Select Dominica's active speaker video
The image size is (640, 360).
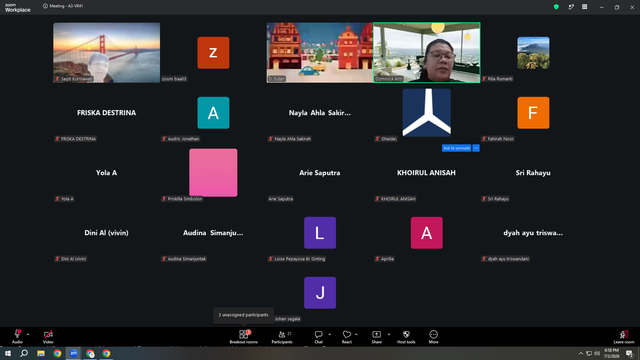427,53
